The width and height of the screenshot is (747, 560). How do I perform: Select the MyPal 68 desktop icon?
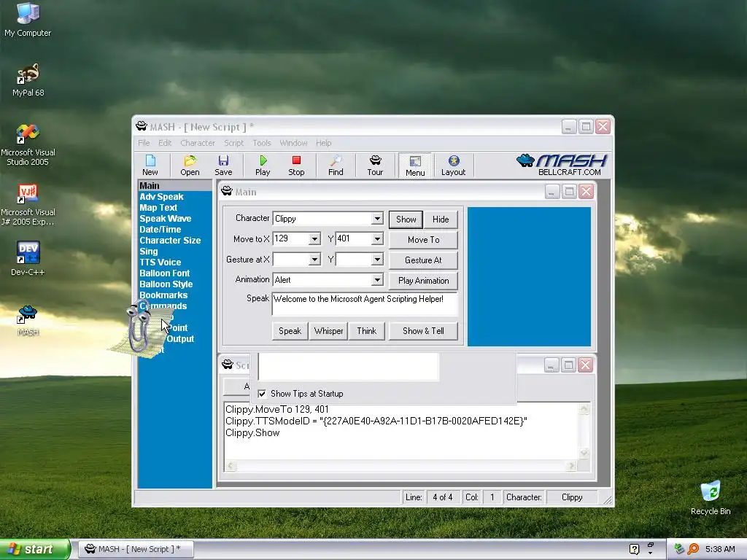point(28,80)
